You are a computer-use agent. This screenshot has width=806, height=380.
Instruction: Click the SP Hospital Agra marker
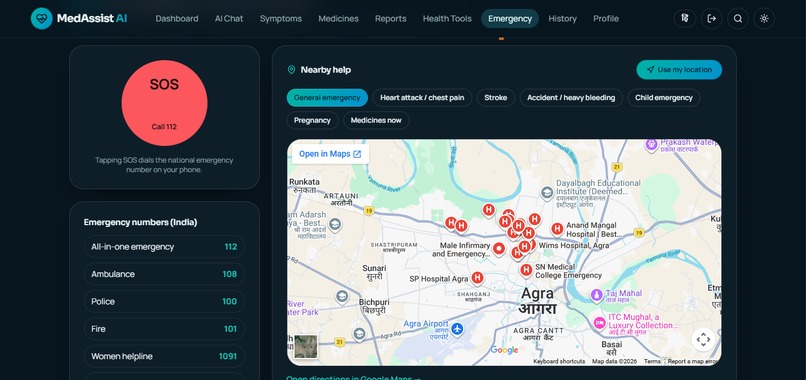pyautogui.click(x=477, y=278)
